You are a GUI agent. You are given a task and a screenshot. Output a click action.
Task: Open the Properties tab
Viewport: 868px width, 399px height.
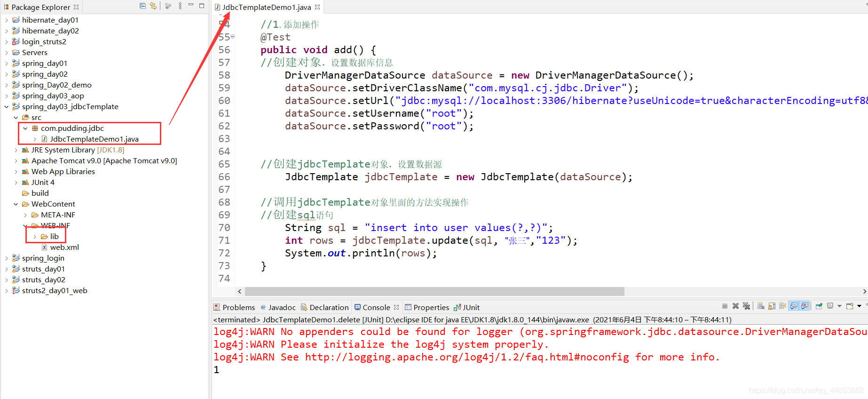pyautogui.click(x=427, y=307)
